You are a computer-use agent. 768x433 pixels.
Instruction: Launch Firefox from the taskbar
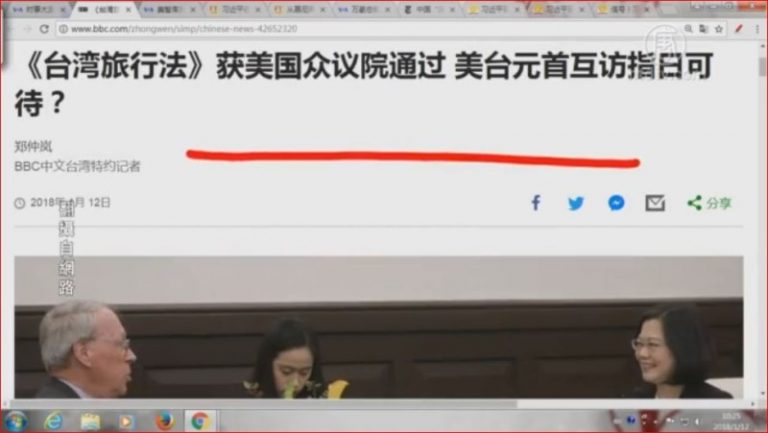click(164, 421)
